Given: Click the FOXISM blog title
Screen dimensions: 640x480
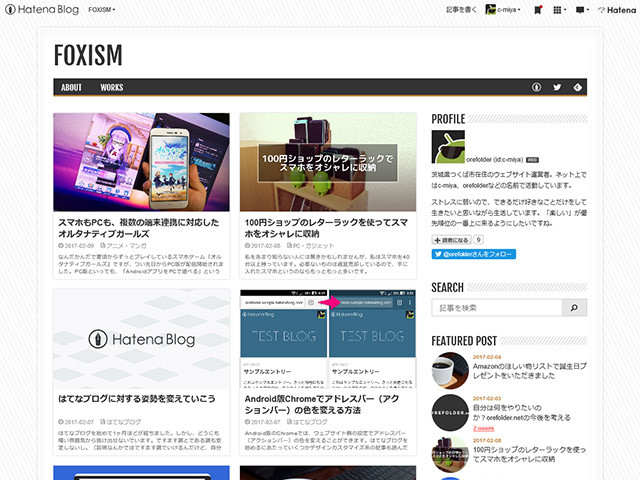Looking at the screenshot, I should point(88,55).
